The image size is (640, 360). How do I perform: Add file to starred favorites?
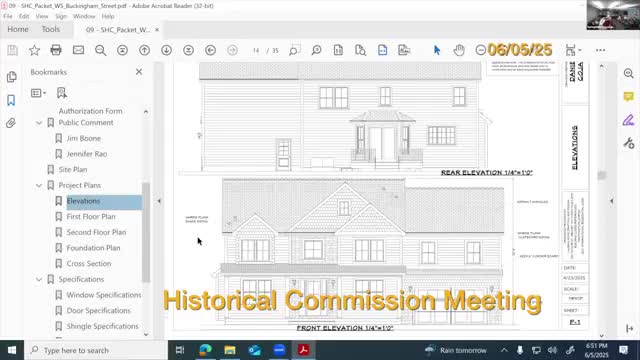34,50
